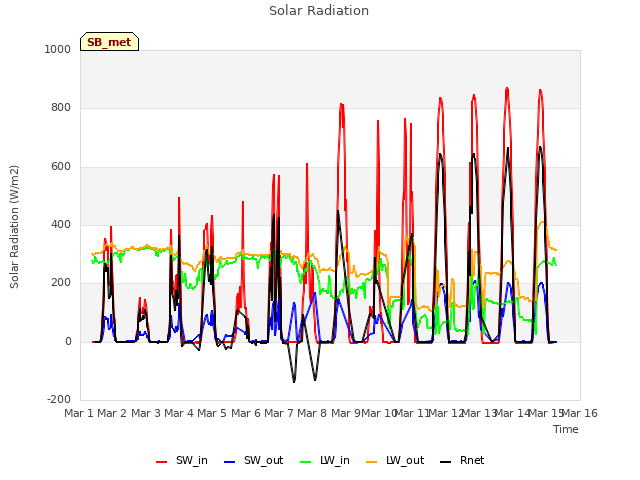Click the blue SW_out legend swatch
This screenshot has height=480, width=640.
click(x=230, y=462)
